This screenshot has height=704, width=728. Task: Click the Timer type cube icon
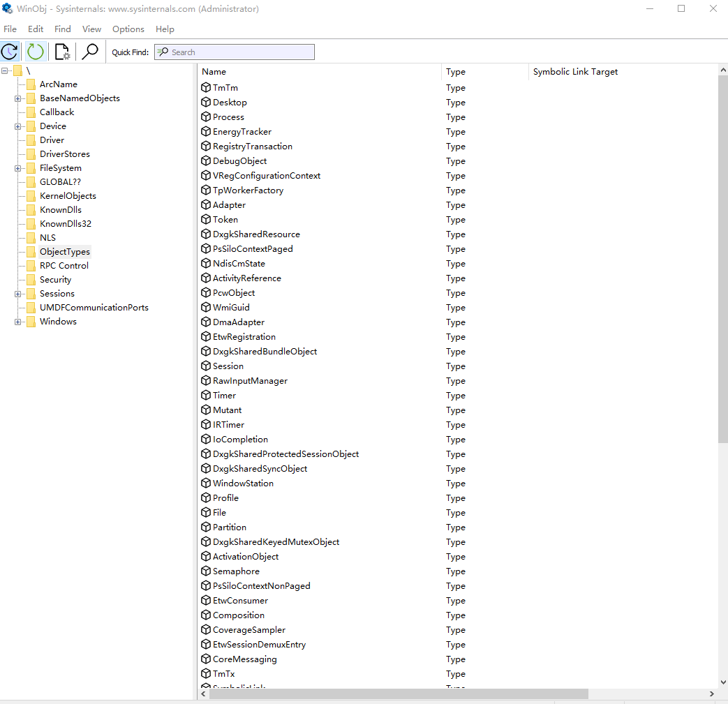point(206,396)
